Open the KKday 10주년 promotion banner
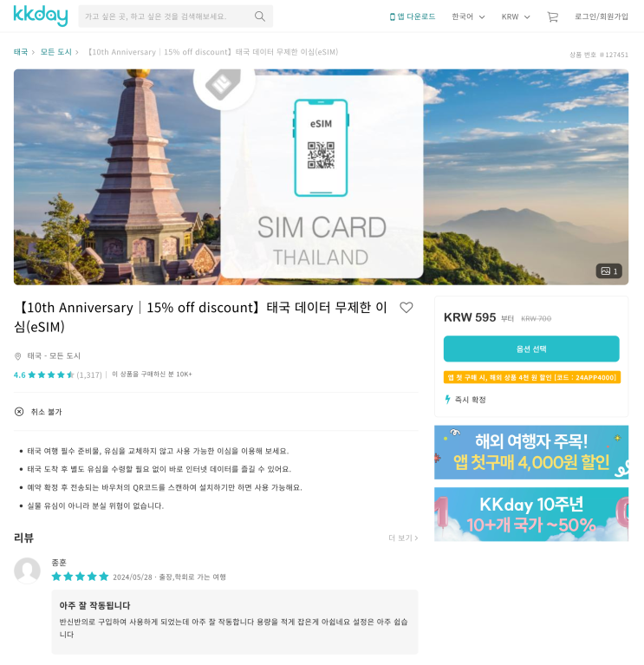 point(531,514)
